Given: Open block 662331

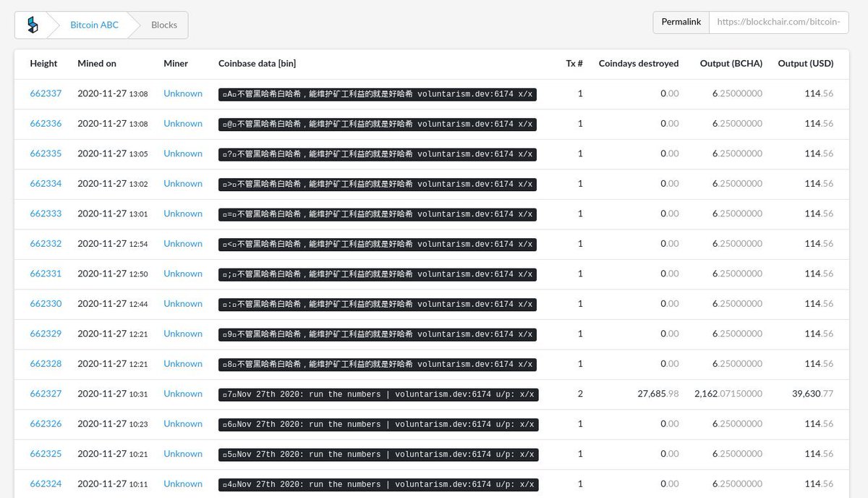Looking at the screenshot, I should coord(46,274).
